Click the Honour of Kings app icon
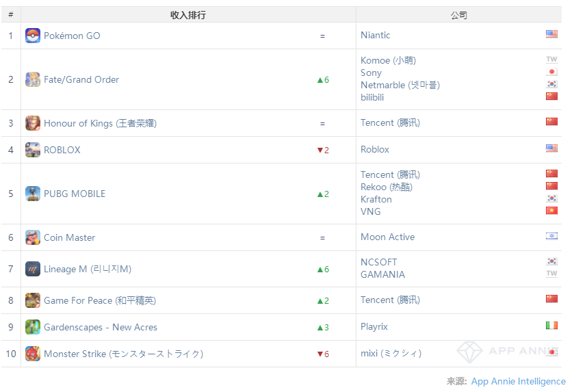Screen dimensions: 574x392 33,123
